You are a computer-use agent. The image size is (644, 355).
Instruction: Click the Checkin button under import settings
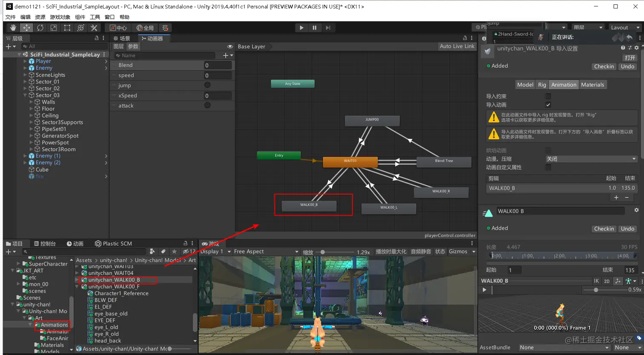(x=604, y=66)
